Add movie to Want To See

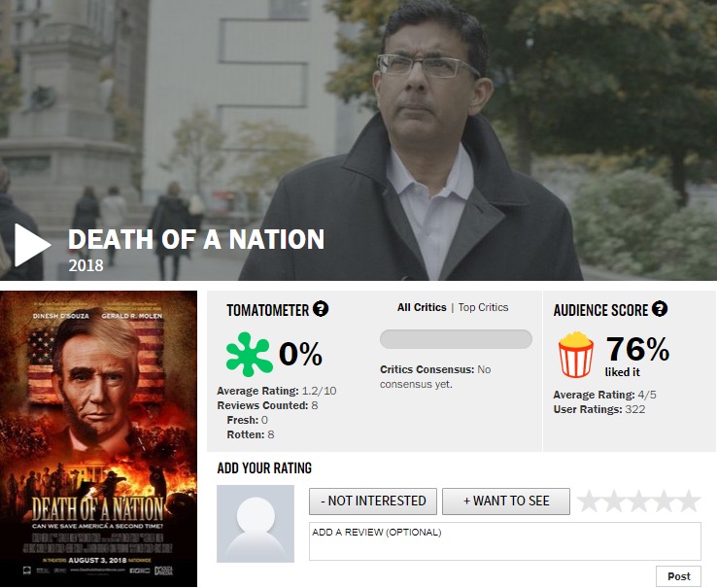506,502
